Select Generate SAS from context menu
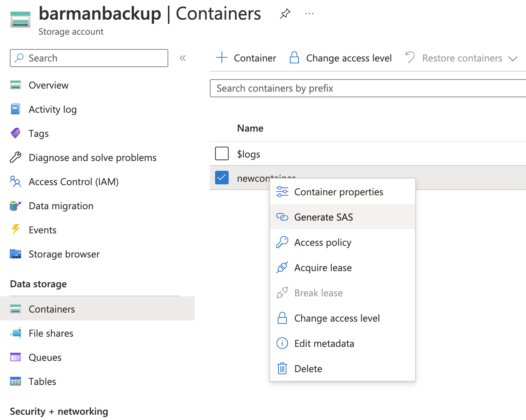 (323, 217)
